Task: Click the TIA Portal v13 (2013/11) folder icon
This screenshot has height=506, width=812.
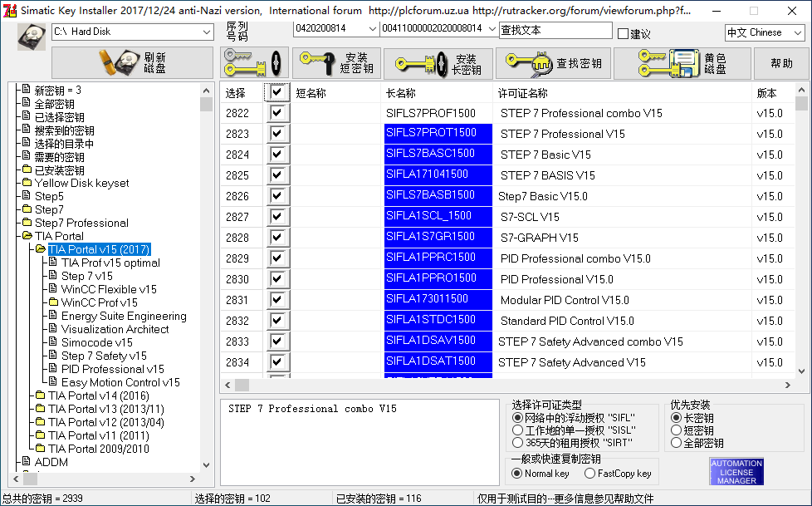Action: [41, 408]
